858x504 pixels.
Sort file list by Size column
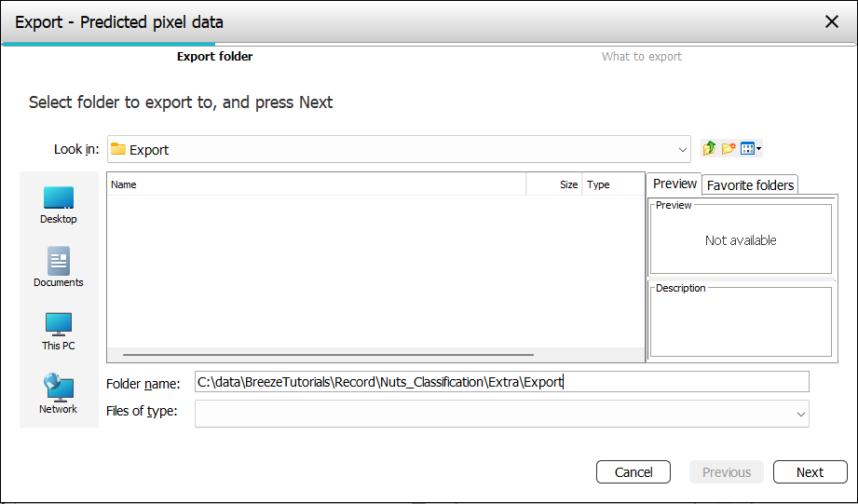point(555,184)
